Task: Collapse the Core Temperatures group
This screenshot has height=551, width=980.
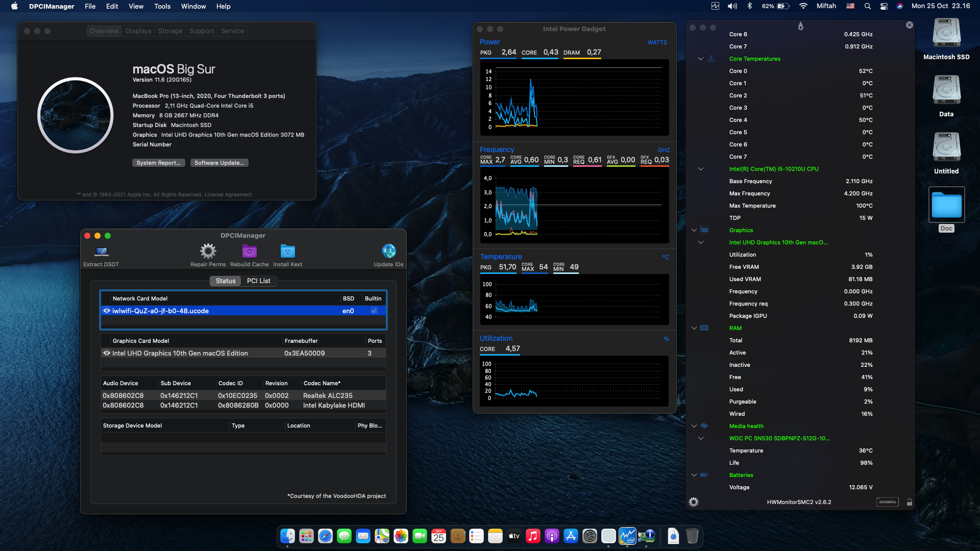Action: (700, 59)
